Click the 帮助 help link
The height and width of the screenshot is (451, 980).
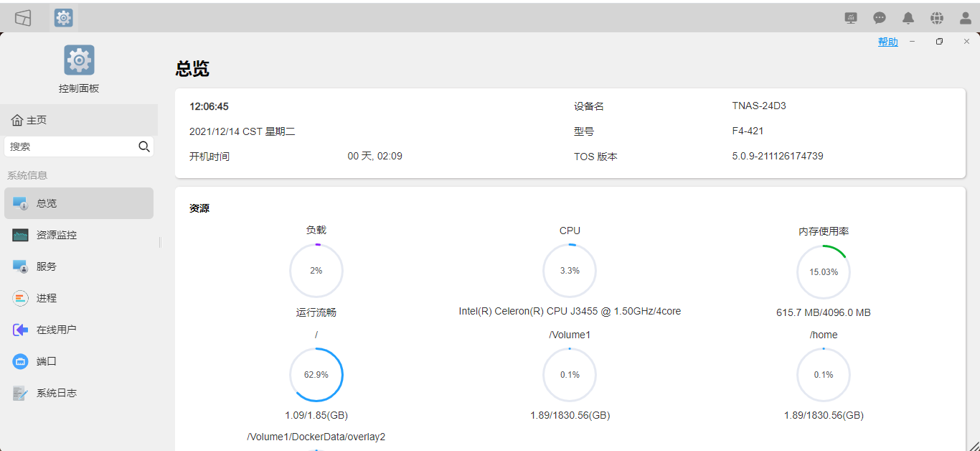point(888,42)
